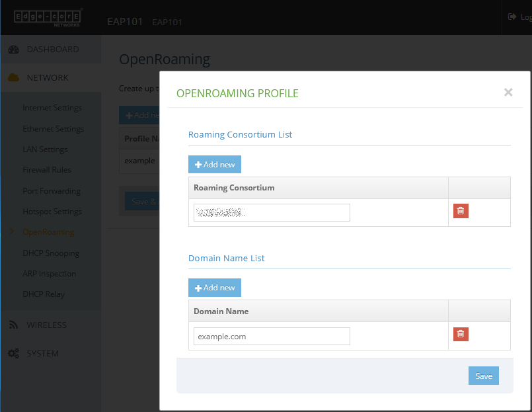Click the Log out link text
Viewport: 532px width, 412px height.
(x=526, y=17)
